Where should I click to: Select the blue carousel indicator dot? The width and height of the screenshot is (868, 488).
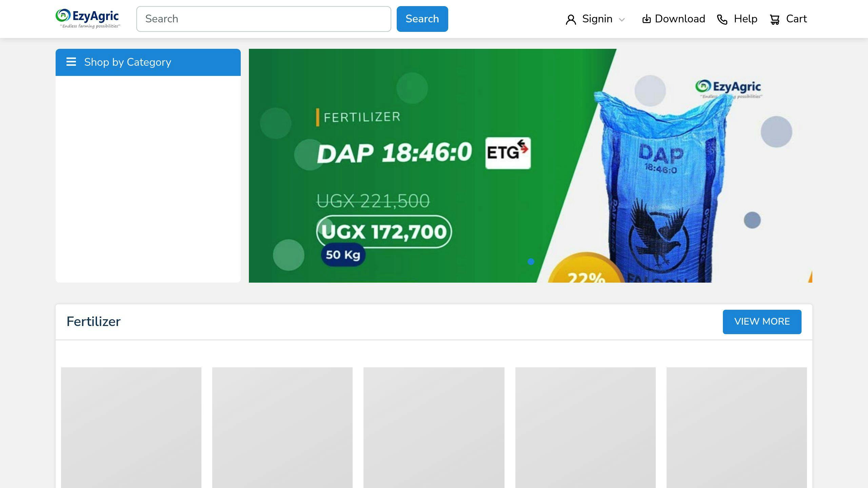click(x=531, y=262)
